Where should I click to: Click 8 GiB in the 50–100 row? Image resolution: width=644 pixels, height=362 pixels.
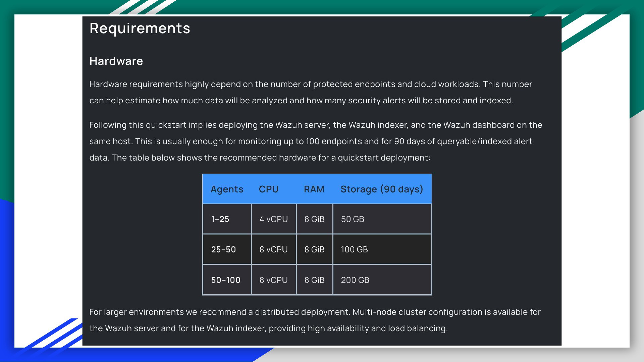[x=314, y=280]
